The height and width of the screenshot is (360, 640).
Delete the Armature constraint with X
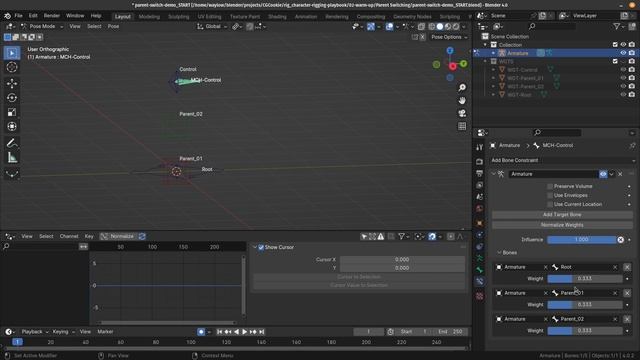click(620, 174)
